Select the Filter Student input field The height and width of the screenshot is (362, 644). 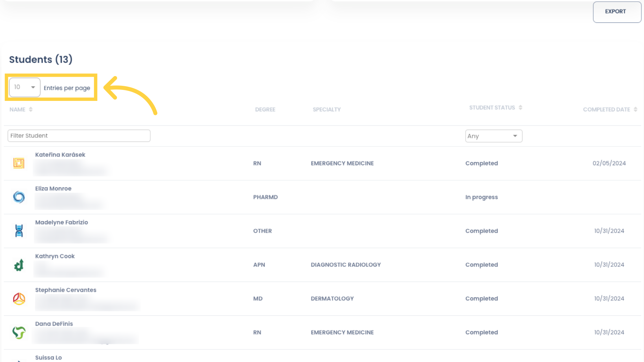79,136
